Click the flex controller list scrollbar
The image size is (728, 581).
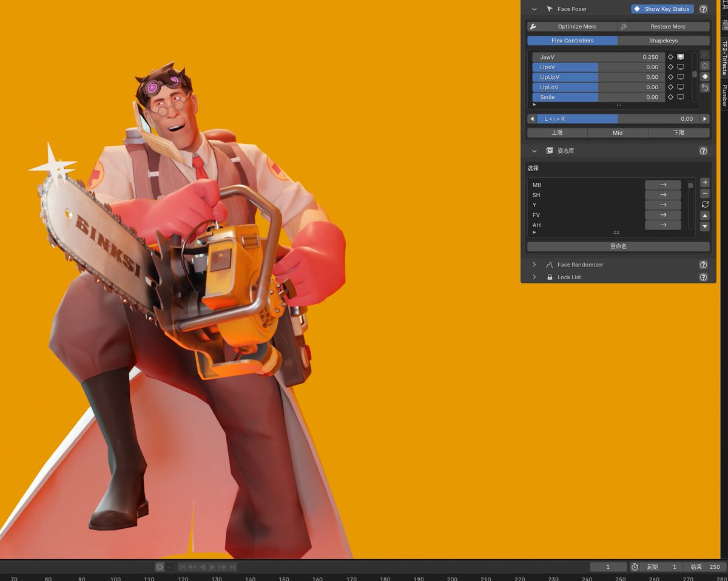coord(695,75)
